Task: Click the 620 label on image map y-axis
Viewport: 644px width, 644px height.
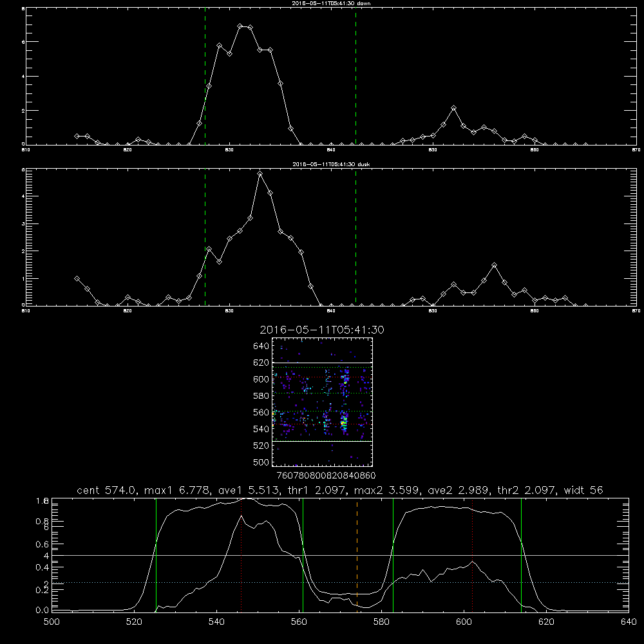Action: 261,363
